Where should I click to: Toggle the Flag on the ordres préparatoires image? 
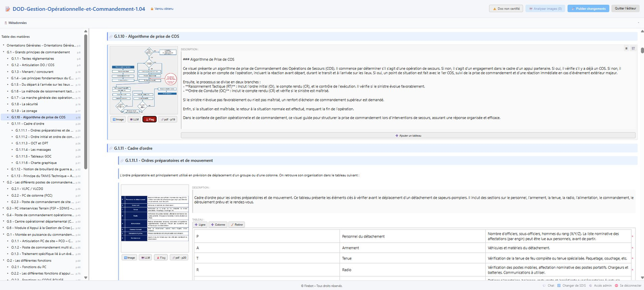point(160,258)
